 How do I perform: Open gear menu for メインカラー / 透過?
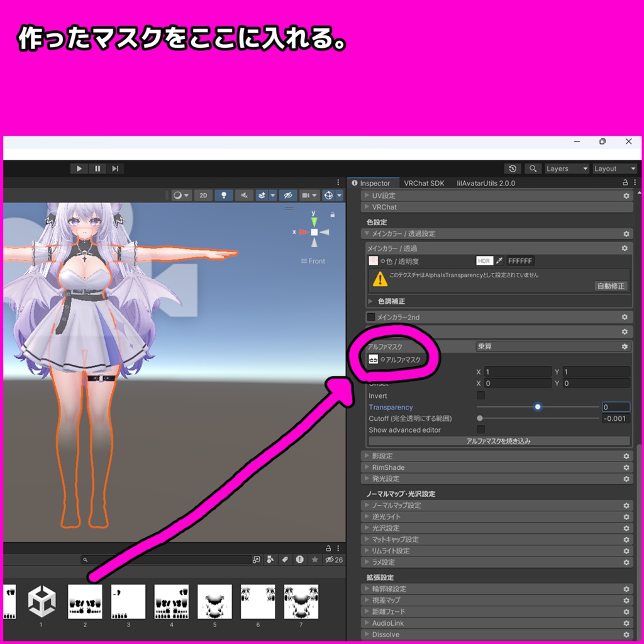point(625,248)
